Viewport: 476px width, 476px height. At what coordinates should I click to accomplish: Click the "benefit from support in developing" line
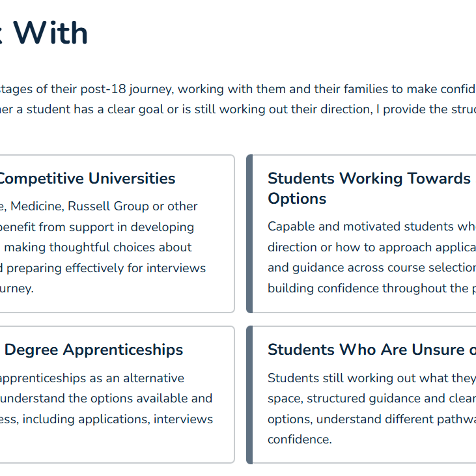98,227
